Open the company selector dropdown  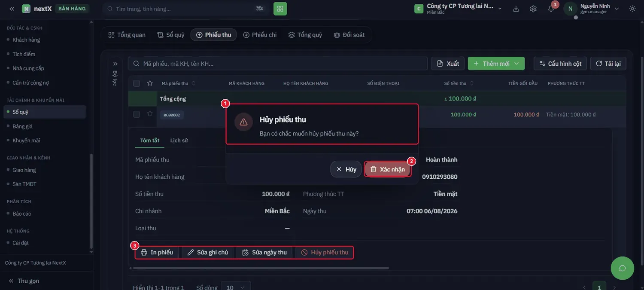tap(458, 9)
